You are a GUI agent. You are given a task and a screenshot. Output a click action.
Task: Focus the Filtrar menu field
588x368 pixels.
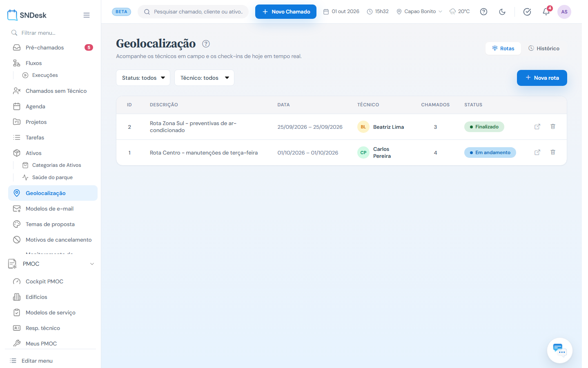pos(53,33)
